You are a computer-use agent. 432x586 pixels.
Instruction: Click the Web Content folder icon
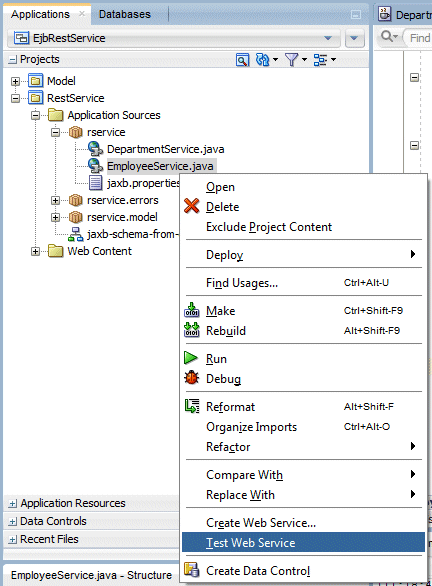click(56, 251)
